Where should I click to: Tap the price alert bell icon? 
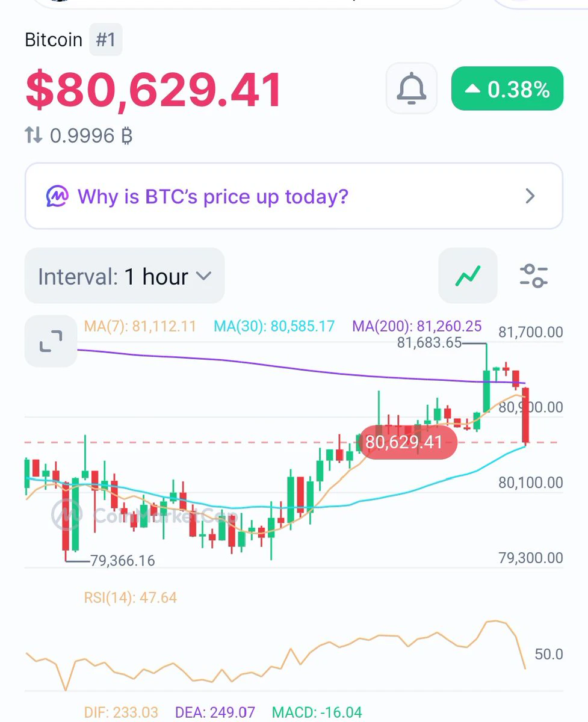point(412,88)
